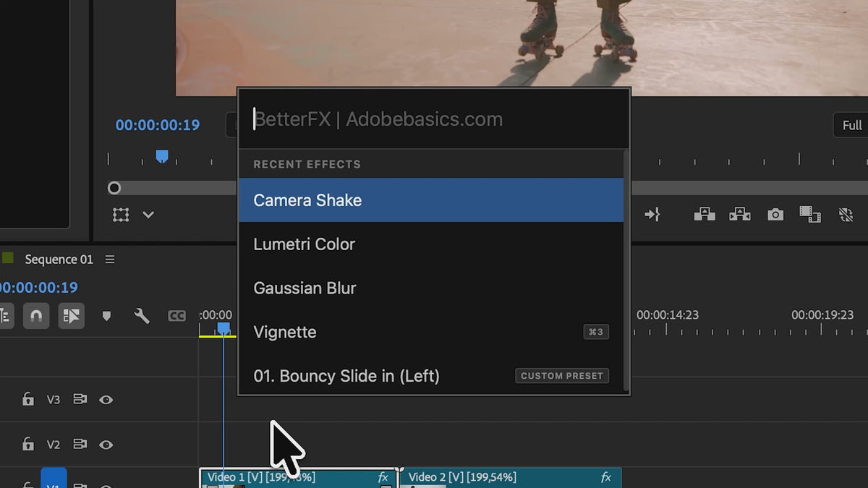Click the Lift button in program monitor

point(705,214)
